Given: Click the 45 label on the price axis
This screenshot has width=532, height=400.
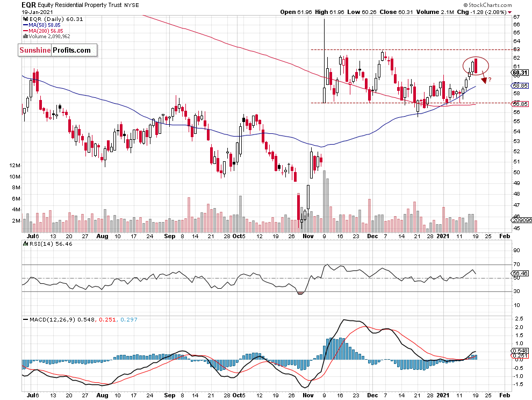Looking at the screenshot, I should (516, 228).
